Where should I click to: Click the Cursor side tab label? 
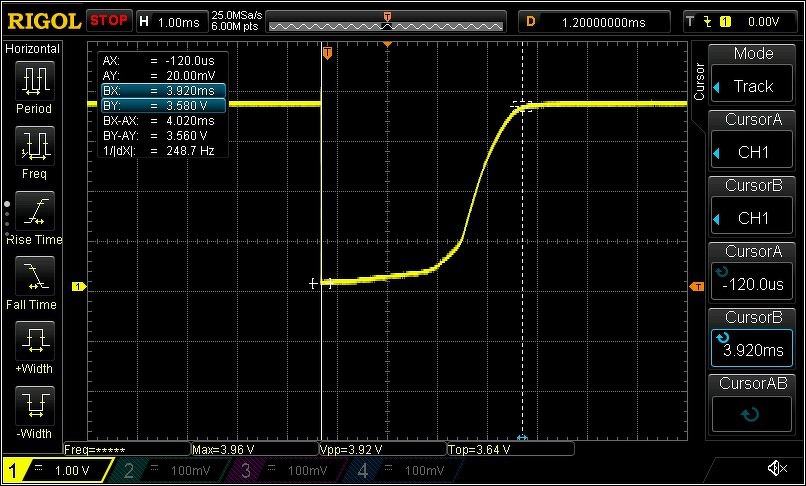[699, 81]
